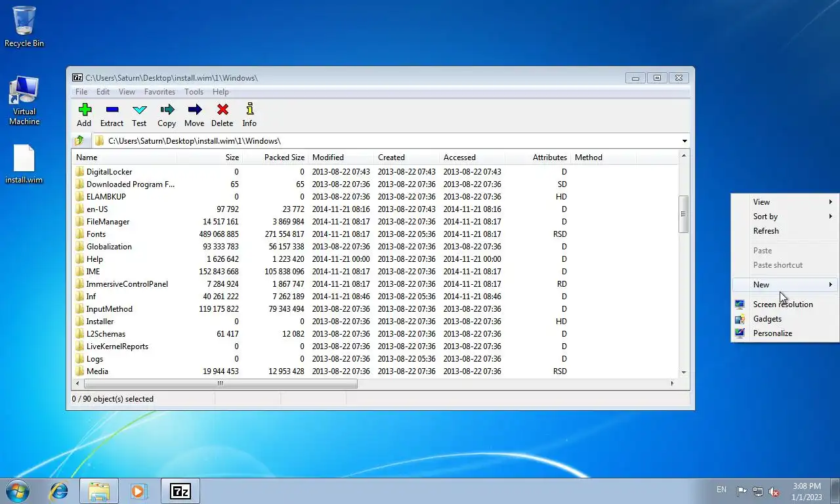The image size is (840, 504).
Task: Select the Globalization folder icon
Action: (79, 247)
